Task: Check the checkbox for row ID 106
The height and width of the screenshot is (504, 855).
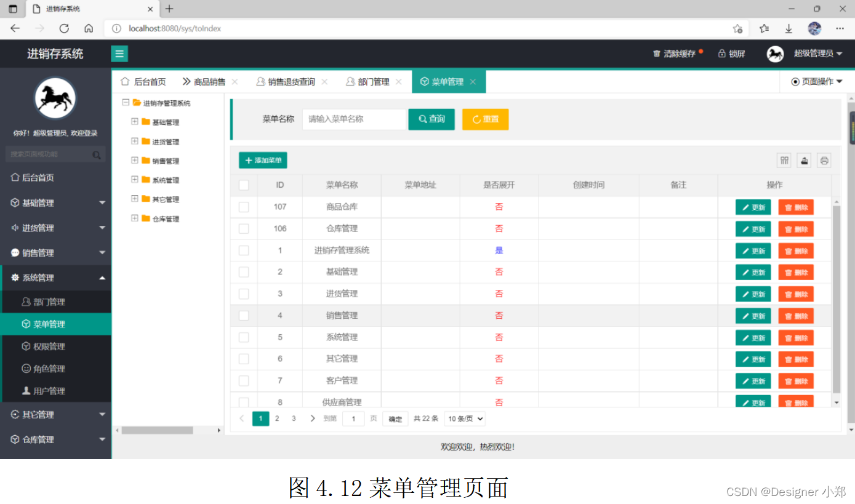Action: tap(244, 228)
